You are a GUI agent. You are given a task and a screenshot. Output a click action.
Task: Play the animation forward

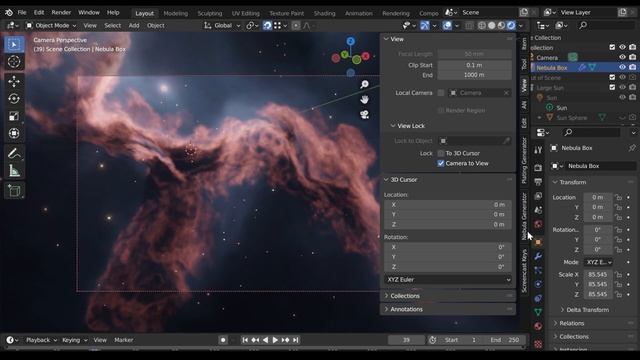275,340
